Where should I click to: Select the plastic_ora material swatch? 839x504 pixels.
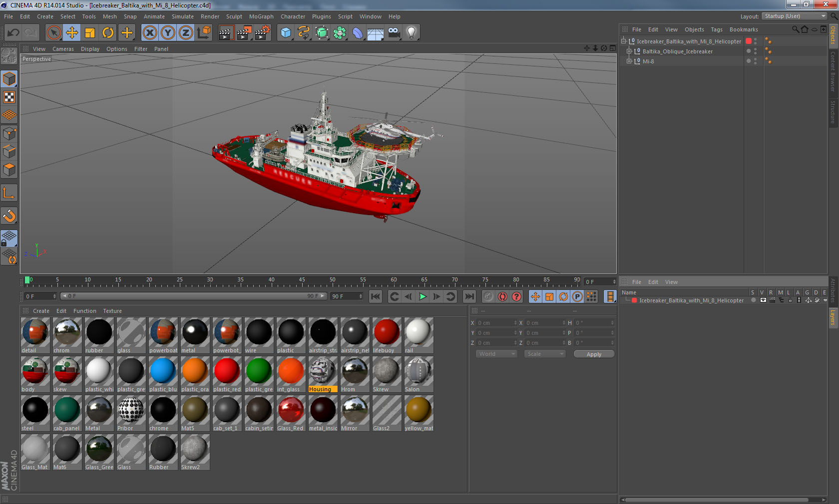point(195,374)
